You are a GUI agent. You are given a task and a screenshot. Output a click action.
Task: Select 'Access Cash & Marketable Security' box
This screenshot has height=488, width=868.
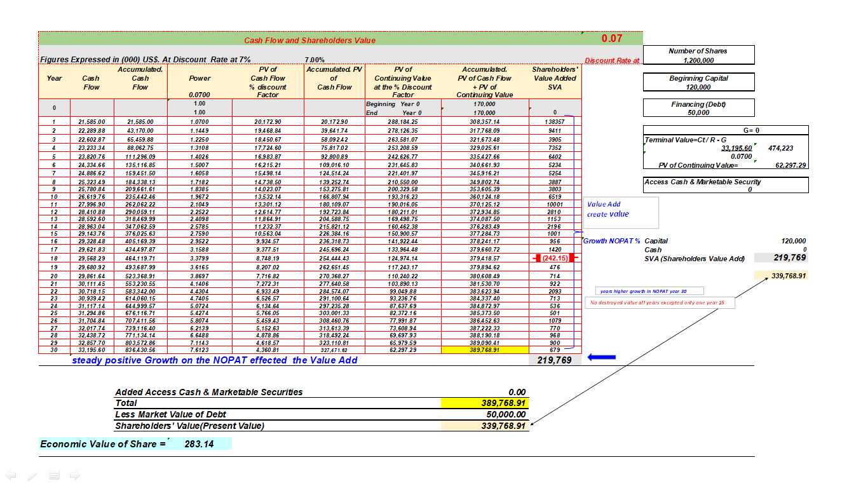pos(726,185)
